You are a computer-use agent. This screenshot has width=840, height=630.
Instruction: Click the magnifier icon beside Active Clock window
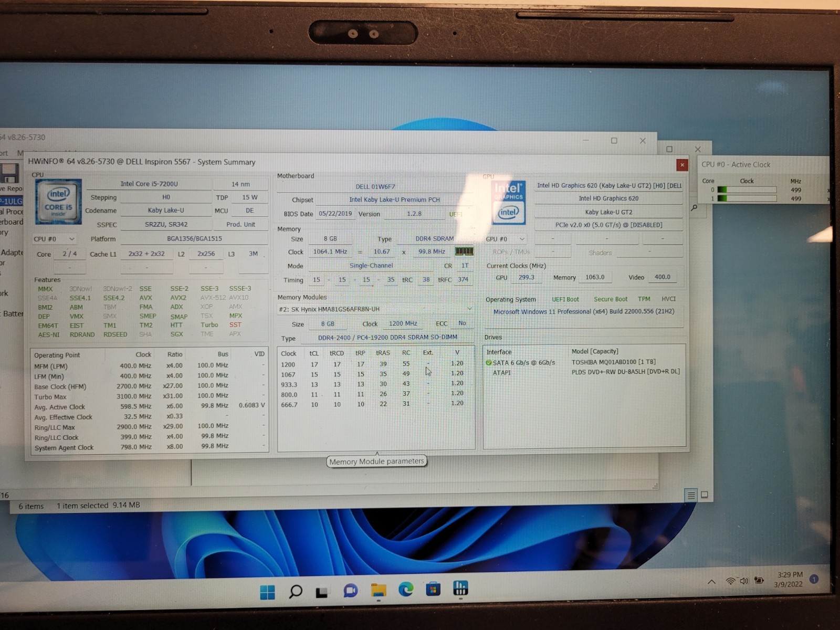[x=694, y=208]
